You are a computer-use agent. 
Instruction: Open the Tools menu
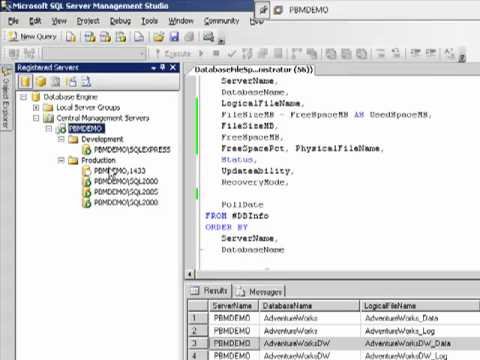point(149,21)
